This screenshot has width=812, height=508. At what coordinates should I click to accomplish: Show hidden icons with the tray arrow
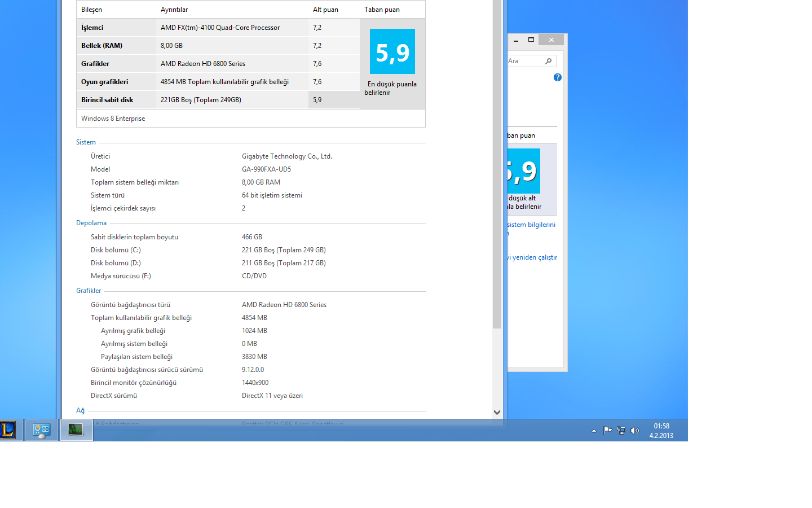(x=594, y=430)
